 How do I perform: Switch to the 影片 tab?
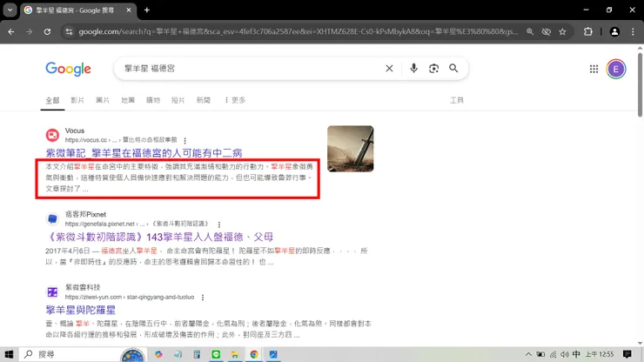pyautogui.click(x=77, y=100)
